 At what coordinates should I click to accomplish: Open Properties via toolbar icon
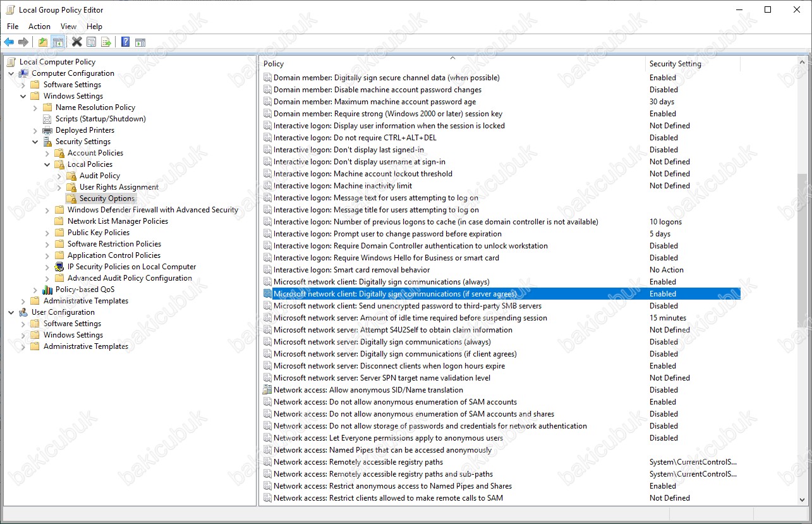pyautogui.click(x=91, y=42)
